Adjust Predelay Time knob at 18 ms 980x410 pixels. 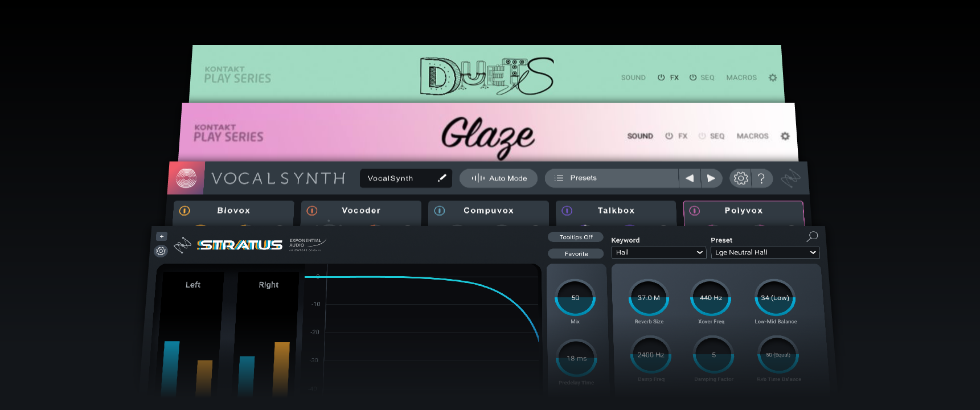coord(576,358)
